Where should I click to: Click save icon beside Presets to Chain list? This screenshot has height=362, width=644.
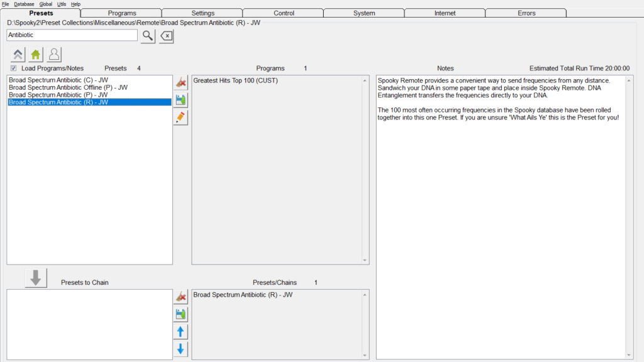(181, 314)
